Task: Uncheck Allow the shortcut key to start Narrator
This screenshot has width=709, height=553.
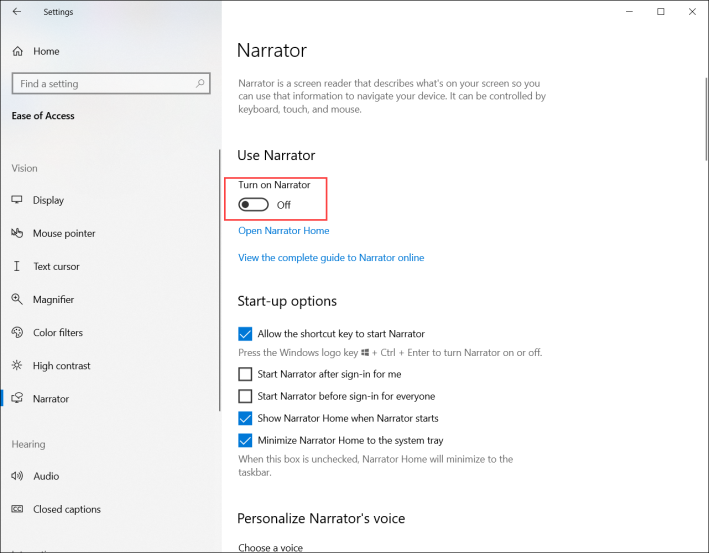Action: click(245, 334)
